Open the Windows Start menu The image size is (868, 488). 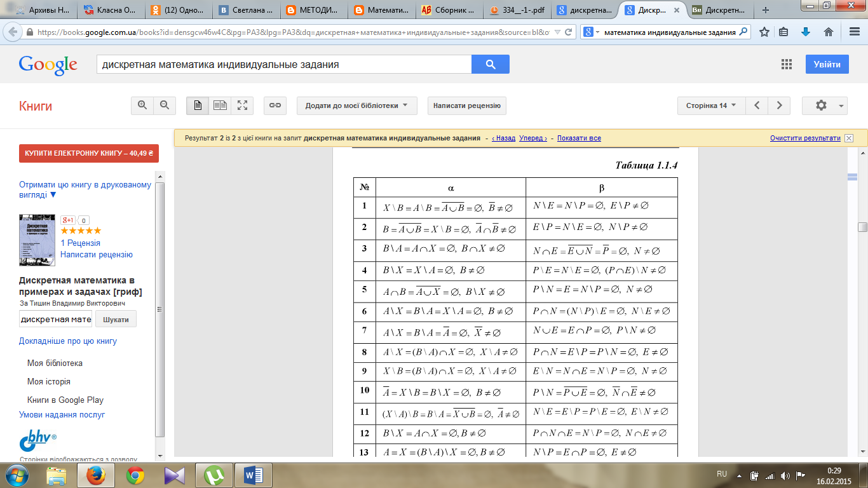click(17, 475)
